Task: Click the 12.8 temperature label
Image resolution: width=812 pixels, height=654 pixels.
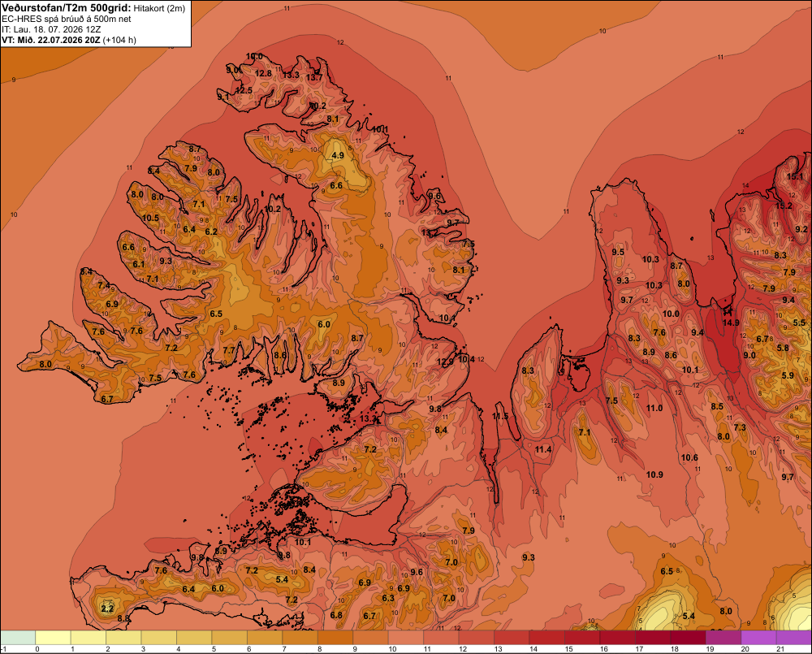Action: coord(263,74)
